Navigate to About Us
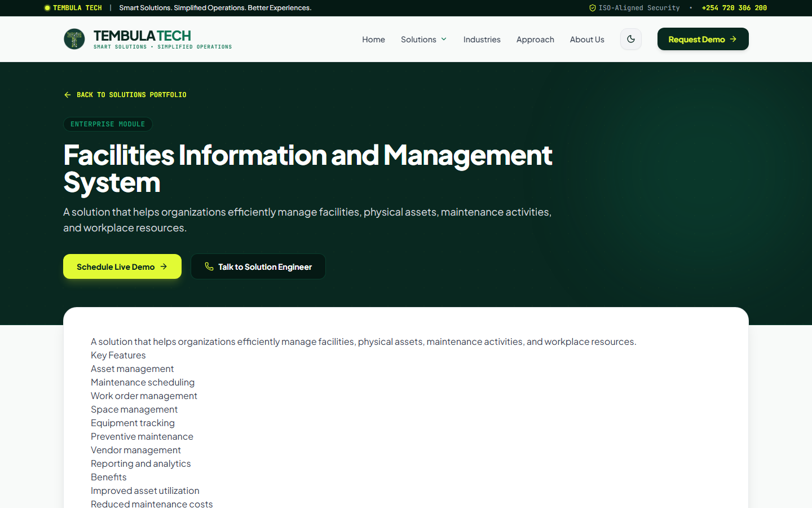 (x=587, y=39)
